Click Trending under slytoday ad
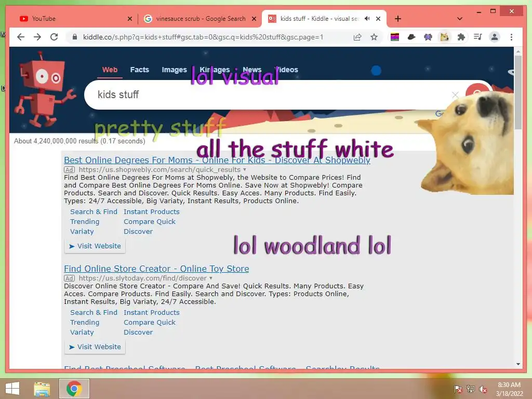 click(85, 322)
